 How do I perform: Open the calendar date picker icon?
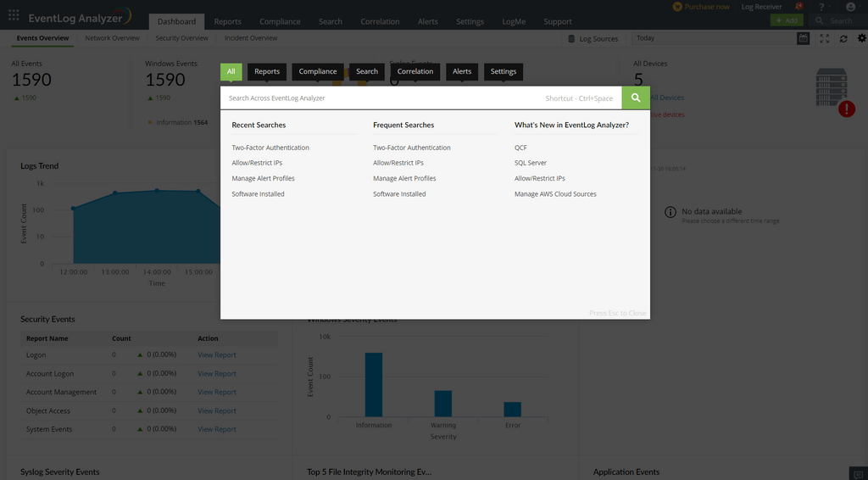(x=803, y=38)
